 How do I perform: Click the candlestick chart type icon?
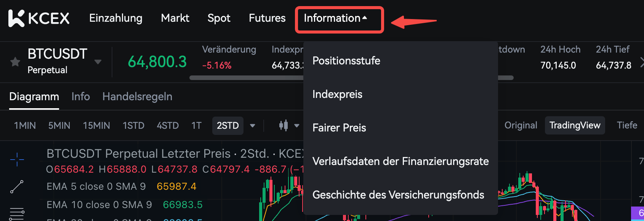click(284, 125)
